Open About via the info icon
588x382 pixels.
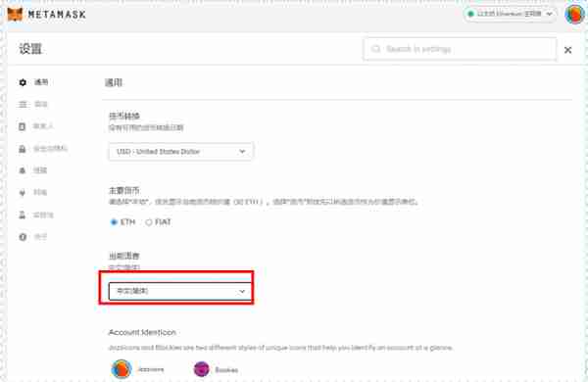[23, 237]
